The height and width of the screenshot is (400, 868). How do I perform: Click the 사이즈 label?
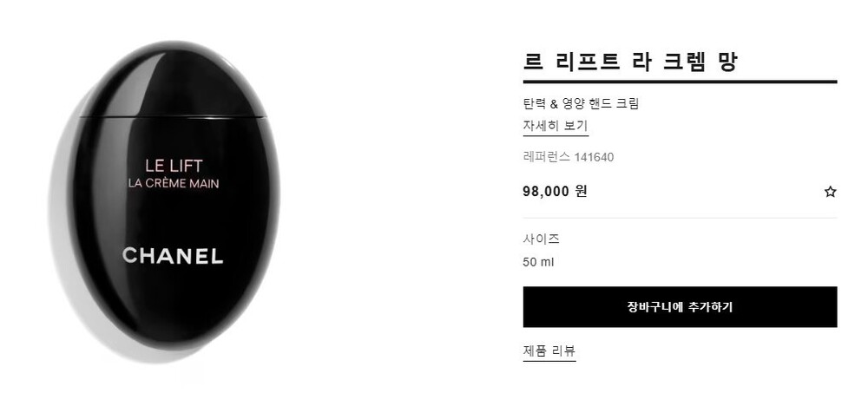(542, 239)
